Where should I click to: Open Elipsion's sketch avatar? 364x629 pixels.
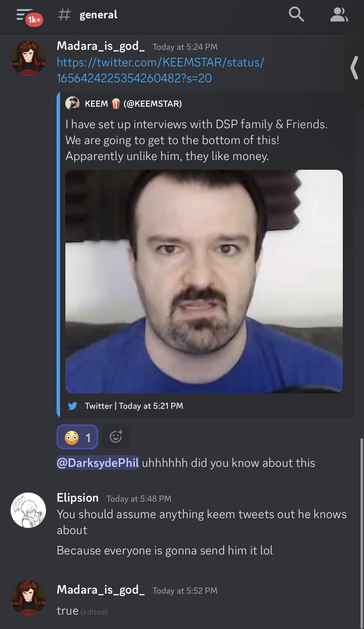28,510
